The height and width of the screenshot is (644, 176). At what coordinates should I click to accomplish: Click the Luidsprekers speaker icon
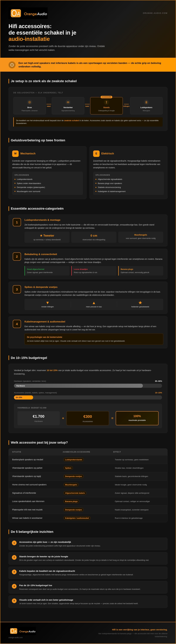[x=146, y=102]
